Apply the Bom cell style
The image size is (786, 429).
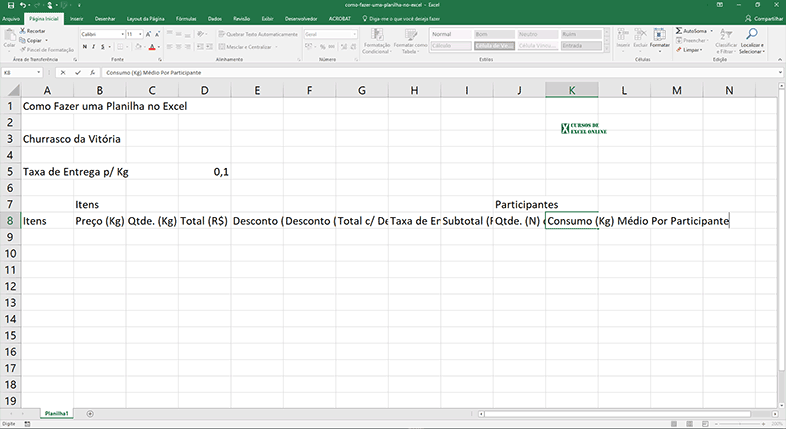pos(494,34)
